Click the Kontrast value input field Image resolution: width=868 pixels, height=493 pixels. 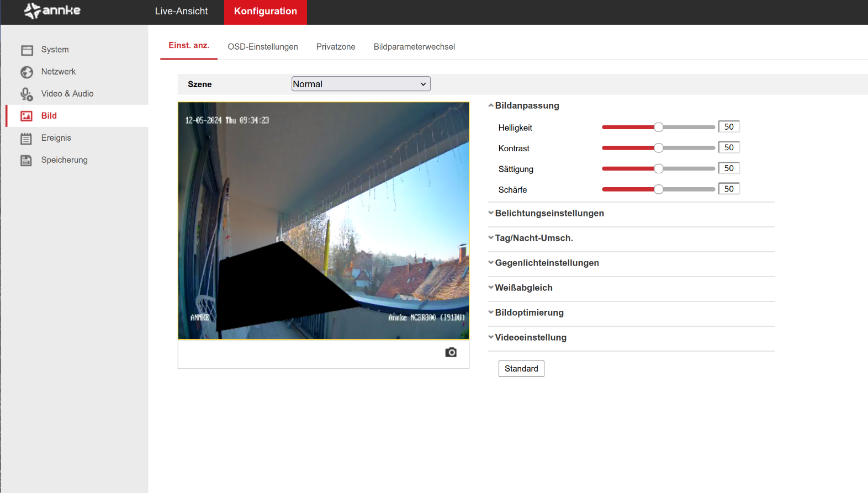(729, 147)
